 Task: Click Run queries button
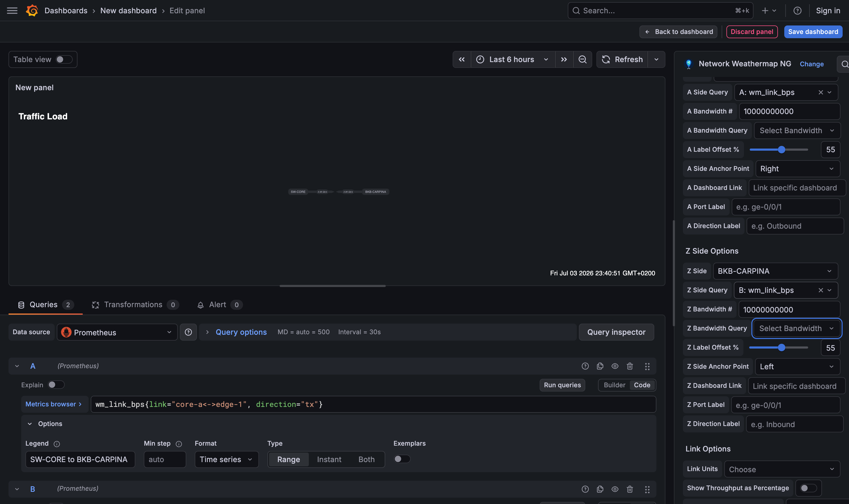(x=562, y=385)
